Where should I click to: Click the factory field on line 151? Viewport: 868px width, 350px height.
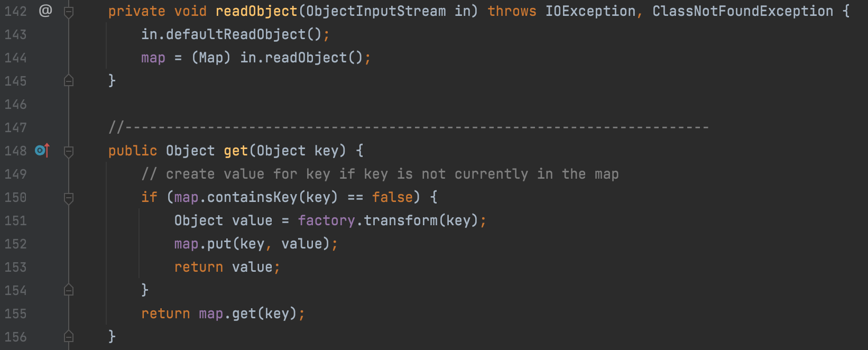point(326,220)
